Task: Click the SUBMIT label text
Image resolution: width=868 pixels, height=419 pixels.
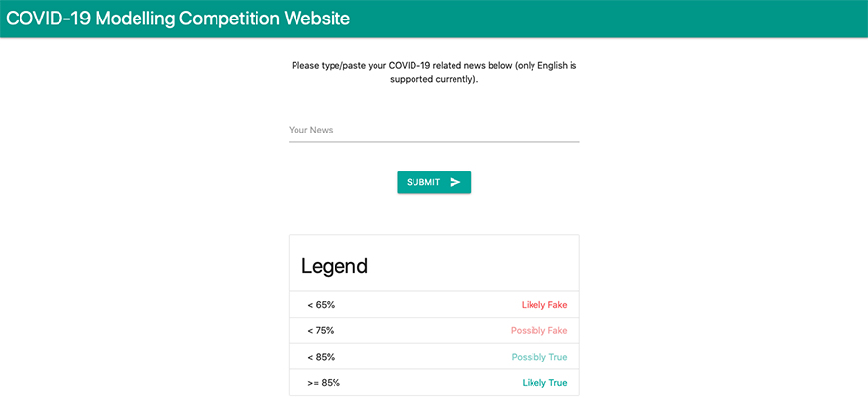Action: (x=423, y=182)
